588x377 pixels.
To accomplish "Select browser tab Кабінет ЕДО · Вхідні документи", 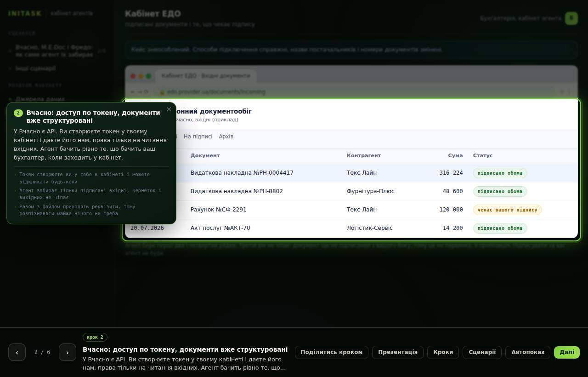I will [x=206, y=76].
